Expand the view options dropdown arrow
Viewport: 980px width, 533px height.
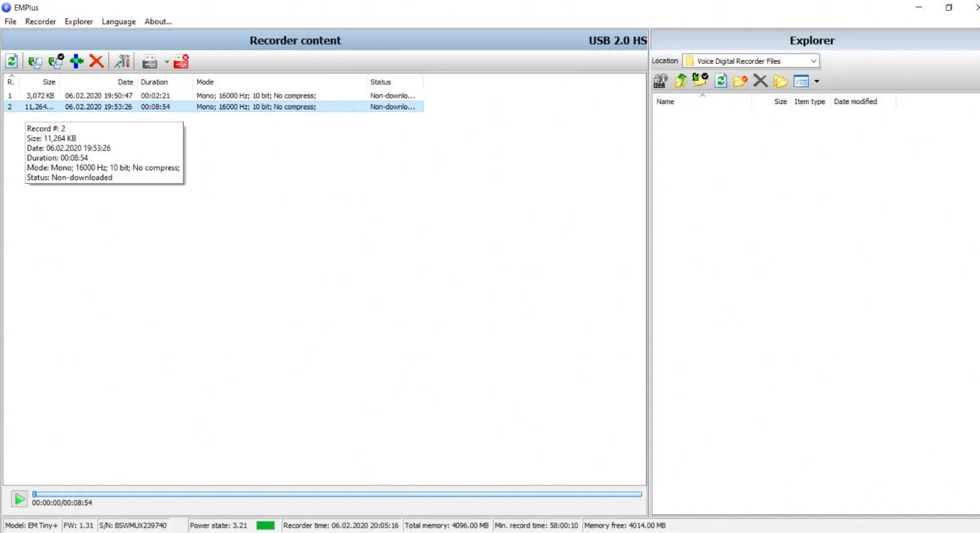pos(817,82)
